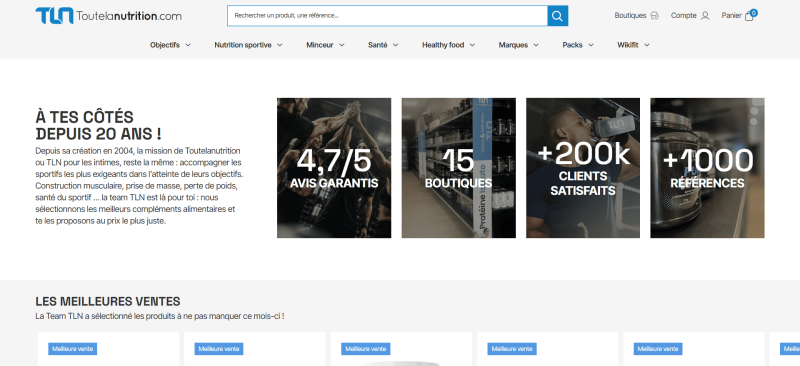This screenshot has height=366, width=800.
Task: Click the 'LES MEILLEURES VENTES' heading
Action: 108,301
